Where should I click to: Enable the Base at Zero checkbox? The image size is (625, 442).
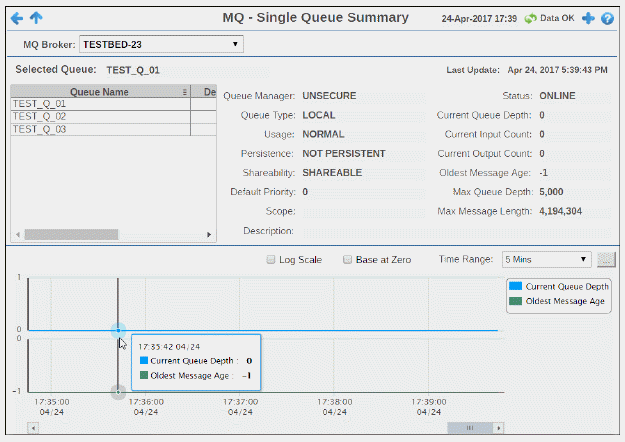pos(347,260)
